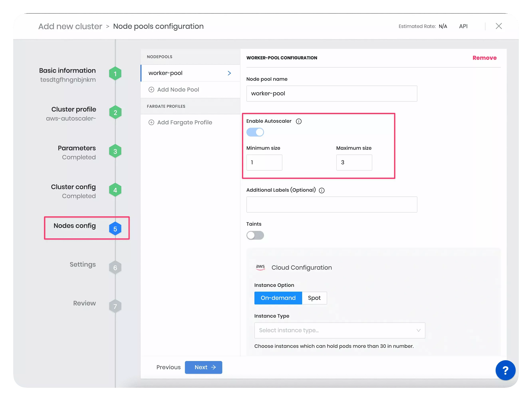The image size is (532, 401).
Task: Jump to the Review step
Action: click(84, 303)
